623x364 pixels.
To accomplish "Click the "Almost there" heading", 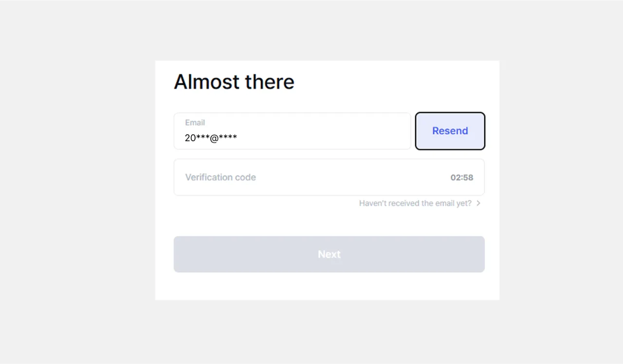I will coord(234,82).
